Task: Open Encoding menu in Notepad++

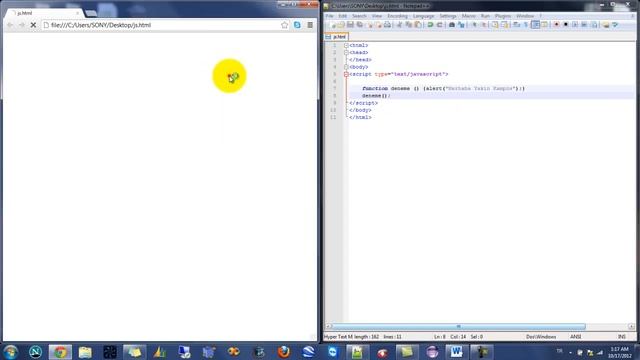Action: pos(398,16)
